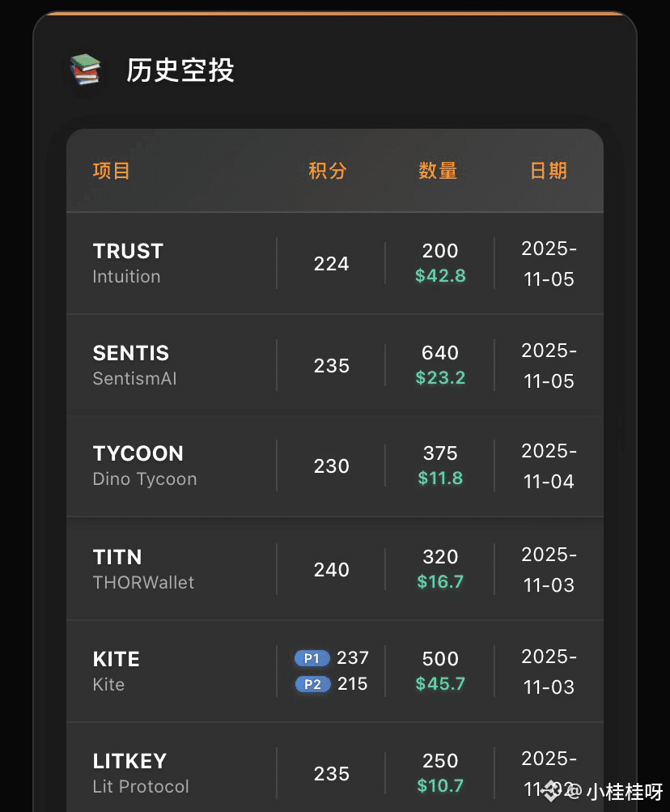Open the TRUST project name
The image size is (670, 812).
pos(128,251)
